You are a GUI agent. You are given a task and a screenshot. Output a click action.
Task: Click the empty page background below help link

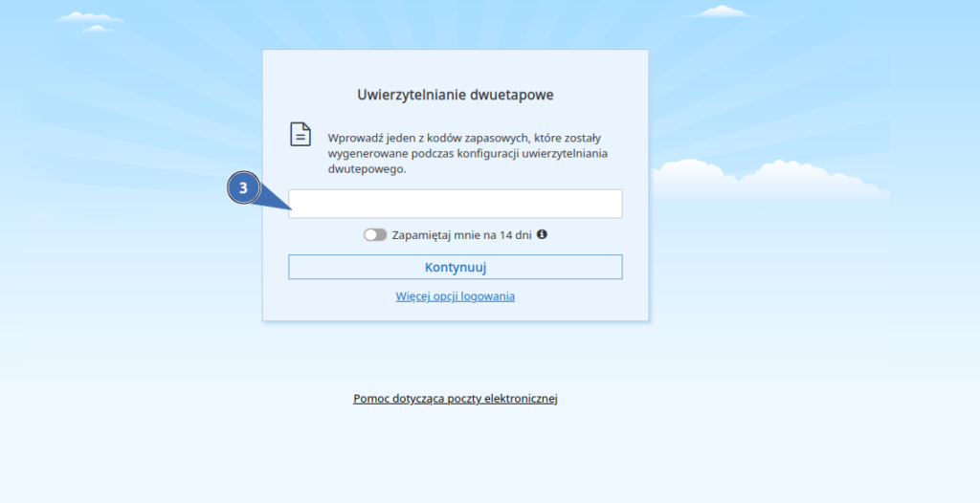456,449
